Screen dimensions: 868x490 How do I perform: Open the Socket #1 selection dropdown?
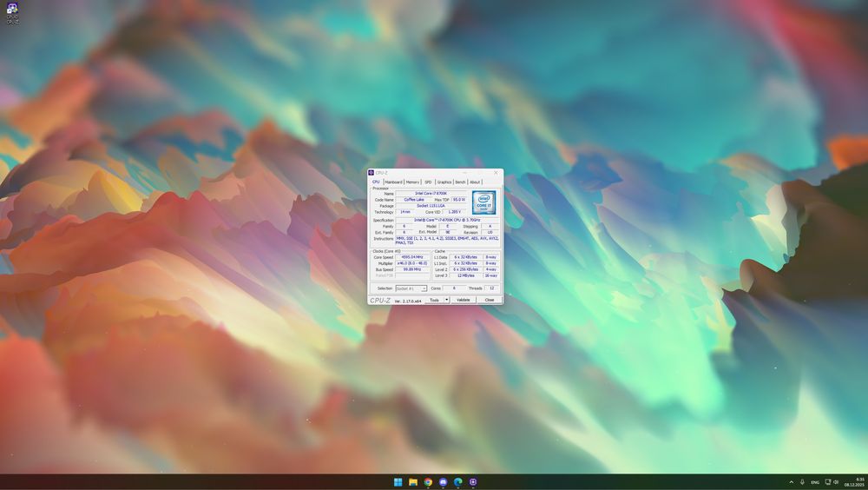point(411,288)
